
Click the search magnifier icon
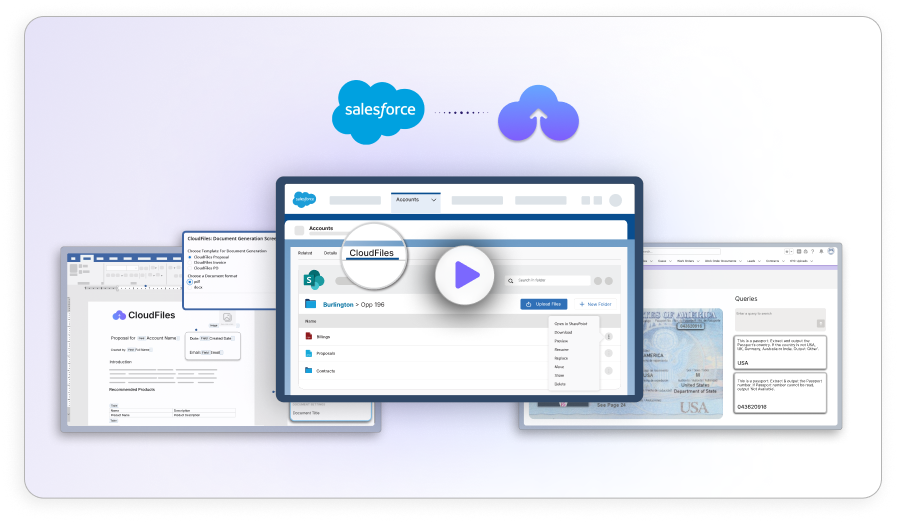[x=510, y=281]
